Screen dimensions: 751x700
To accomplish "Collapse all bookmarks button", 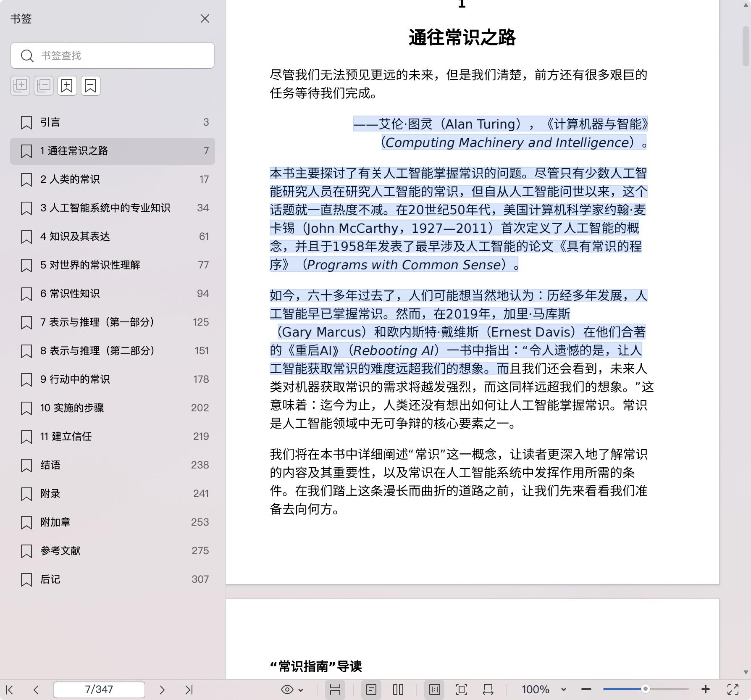I will (44, 86).
